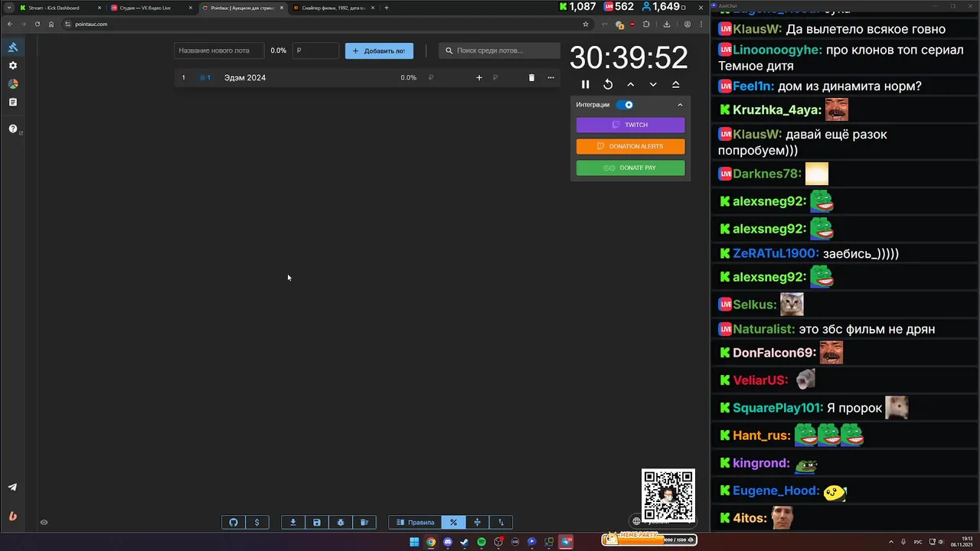This screenshot has width=980, height=551.
Task: Open the Правила rules button
Action: coord(415,523)
